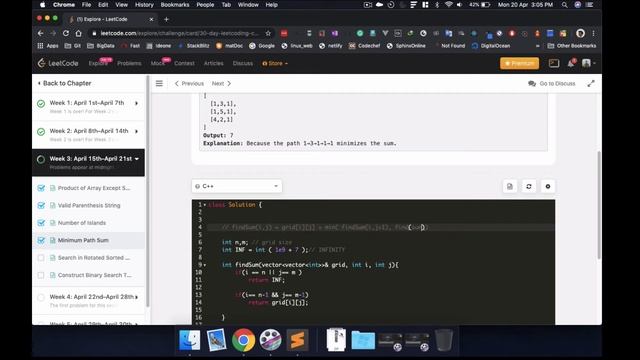
Task: Toggle checkbox for Product of Array Except Self
Action: 41,188
